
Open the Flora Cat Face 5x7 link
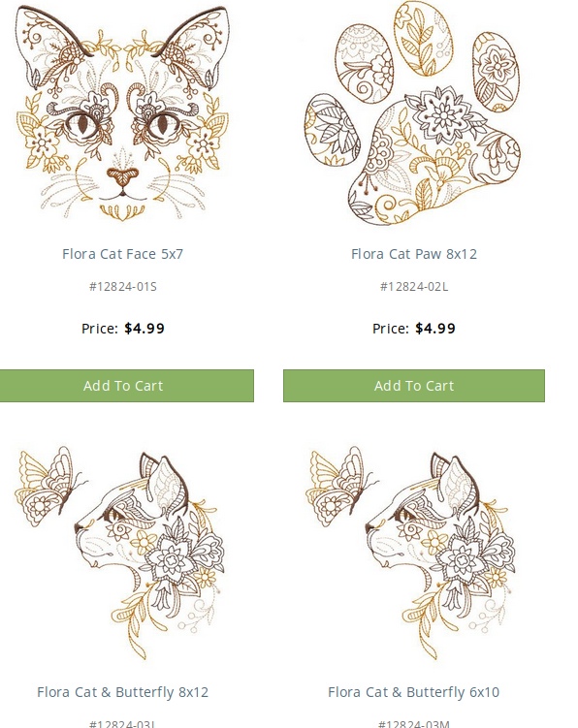click(x=122, y=254)
